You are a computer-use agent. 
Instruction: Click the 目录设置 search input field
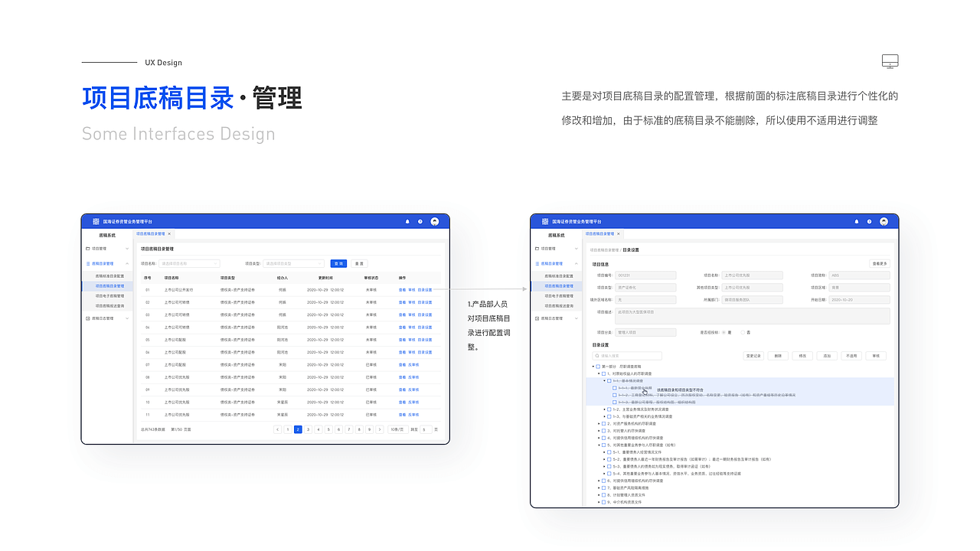[627, 356]
